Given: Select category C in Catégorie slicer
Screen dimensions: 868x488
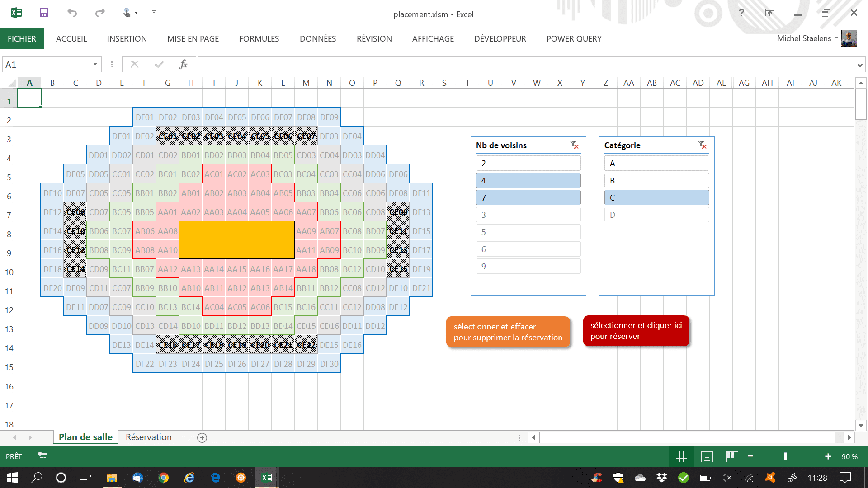Looking at the screenshot, I should 656,198.
